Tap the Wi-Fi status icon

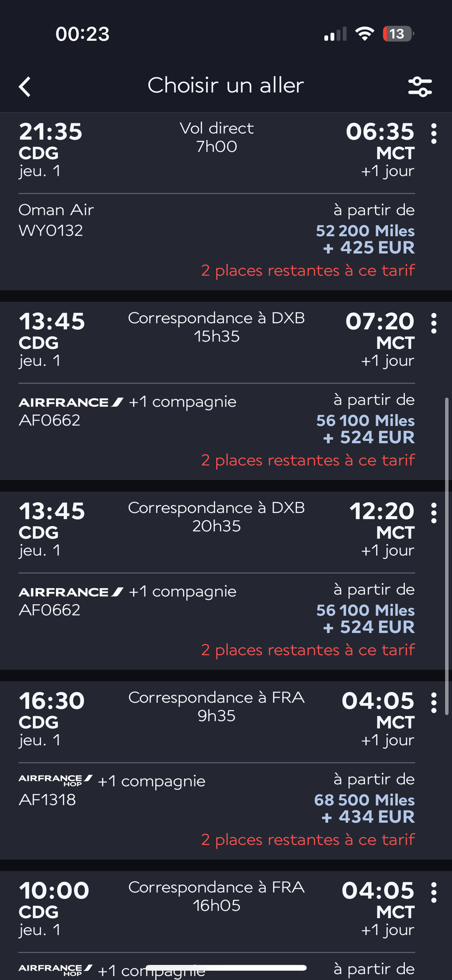365,34
